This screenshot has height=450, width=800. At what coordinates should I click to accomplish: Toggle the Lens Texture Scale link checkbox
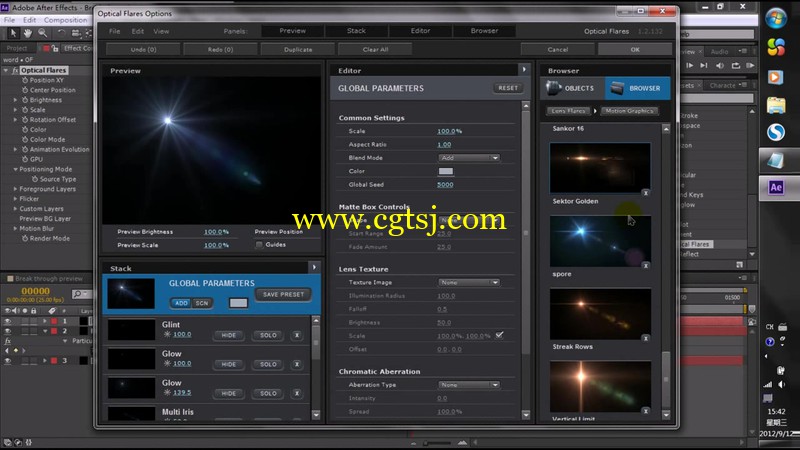[x=499, y=335]
